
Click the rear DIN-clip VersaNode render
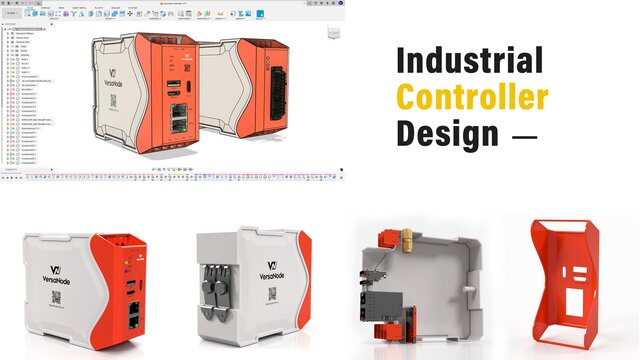(x=254, y=287)
